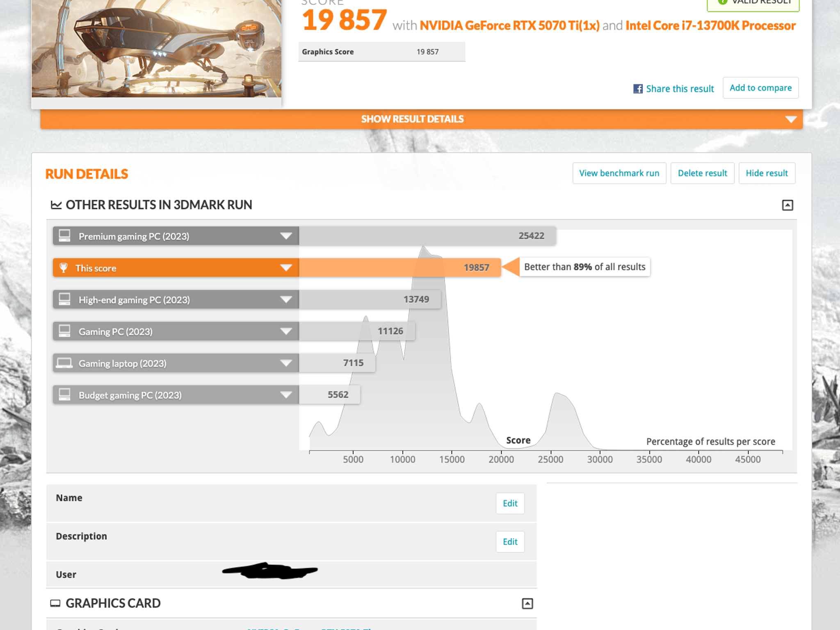Click the orange 19857 This score bar

point(400,268)
